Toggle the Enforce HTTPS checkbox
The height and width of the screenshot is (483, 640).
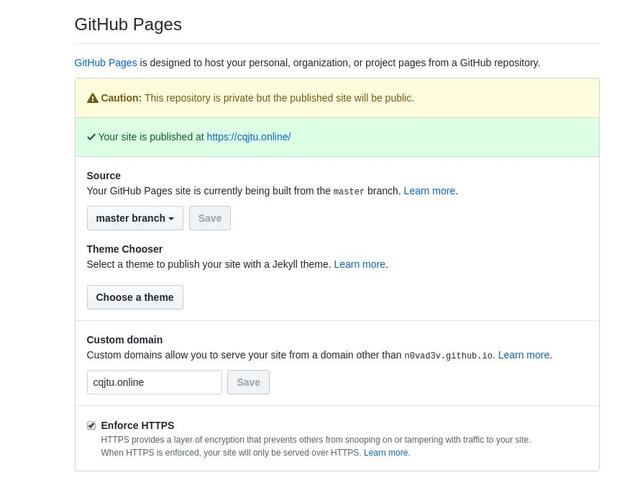click(x=91, y=425)
